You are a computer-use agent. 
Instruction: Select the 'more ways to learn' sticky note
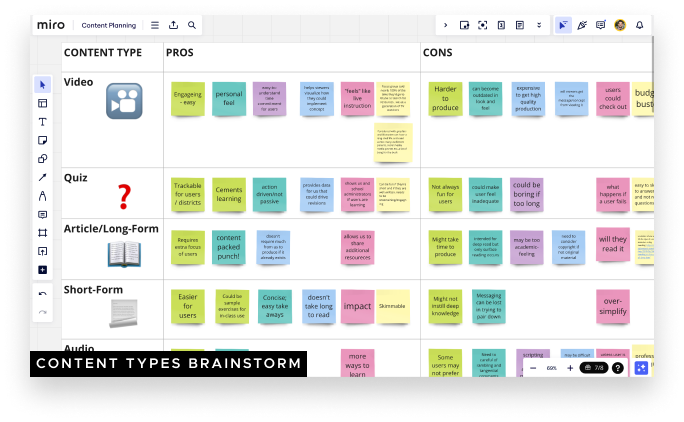click(x=357, y=363)
